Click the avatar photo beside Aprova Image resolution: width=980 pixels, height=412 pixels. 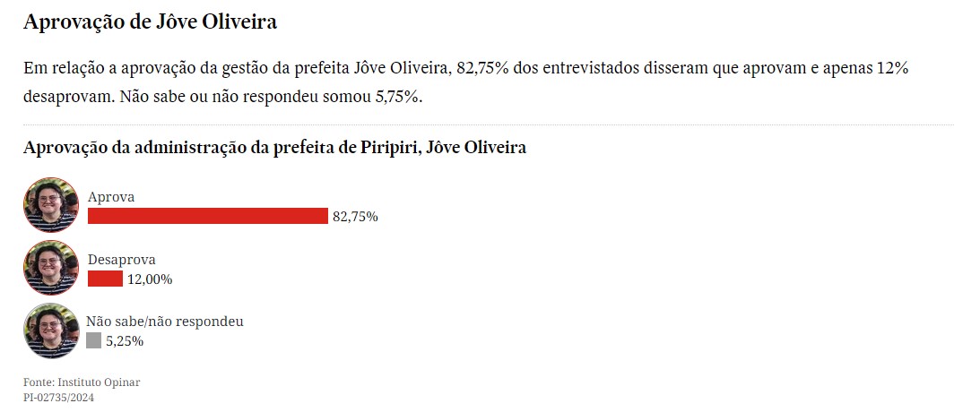tap(51, 205)
